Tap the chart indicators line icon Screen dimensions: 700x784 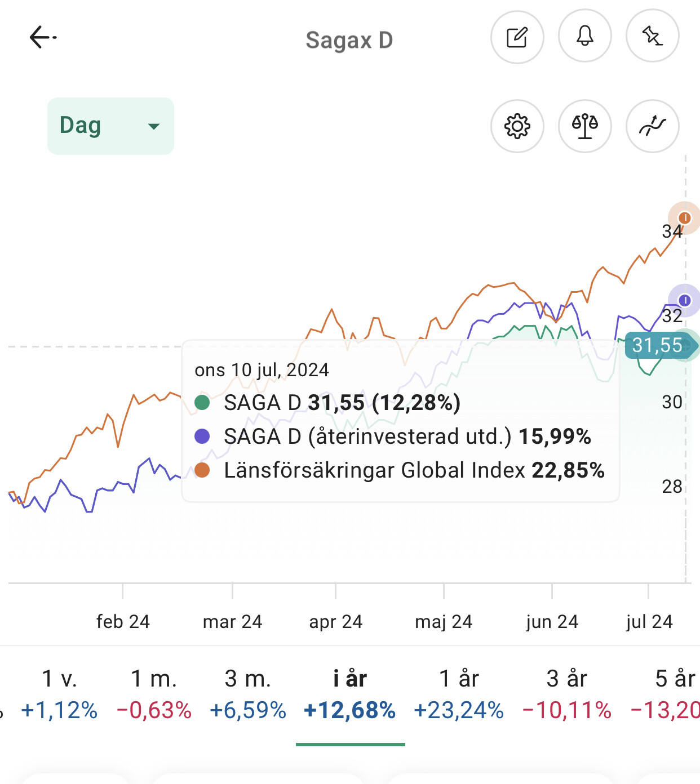[x=652, y=126]
